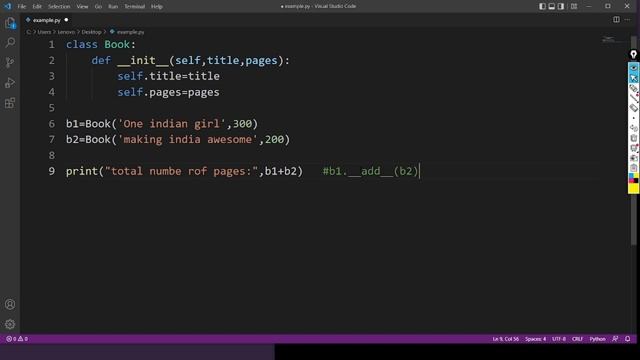Pick the yellow color swatch
The image size is (640, 360).
pos(633,188)
